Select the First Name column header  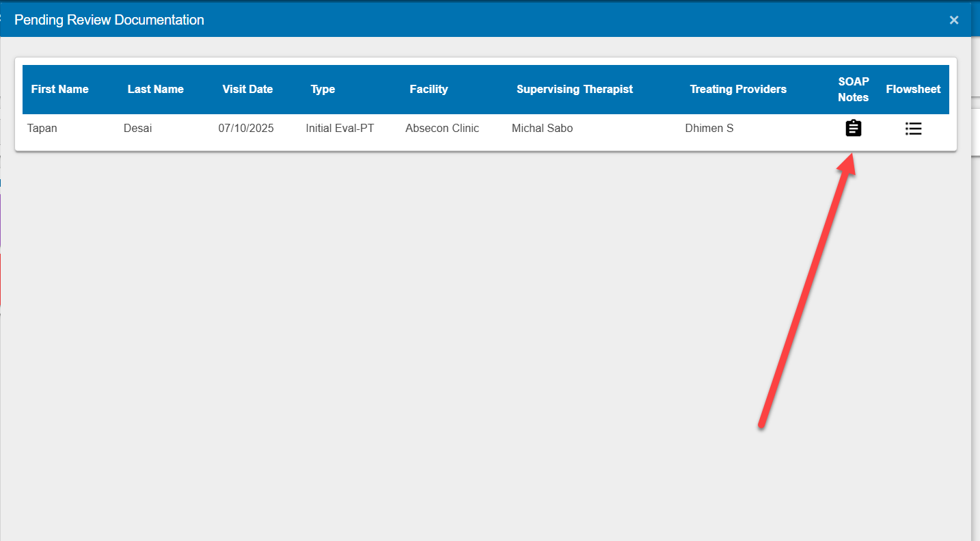click(60, 89)
